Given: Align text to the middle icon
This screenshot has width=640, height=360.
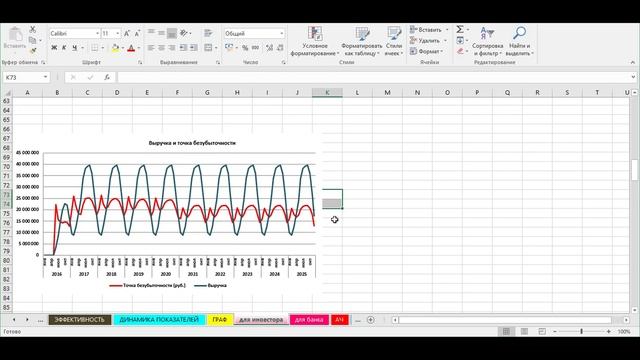Looking at the screenshot, I should click(x=162, y=33).
